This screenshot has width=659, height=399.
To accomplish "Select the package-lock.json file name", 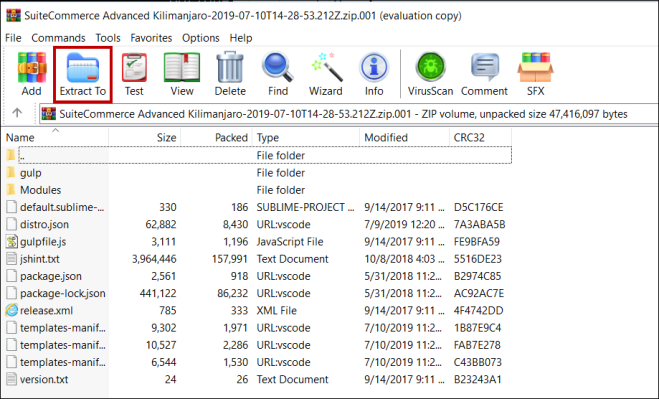I will click(63, 293).
